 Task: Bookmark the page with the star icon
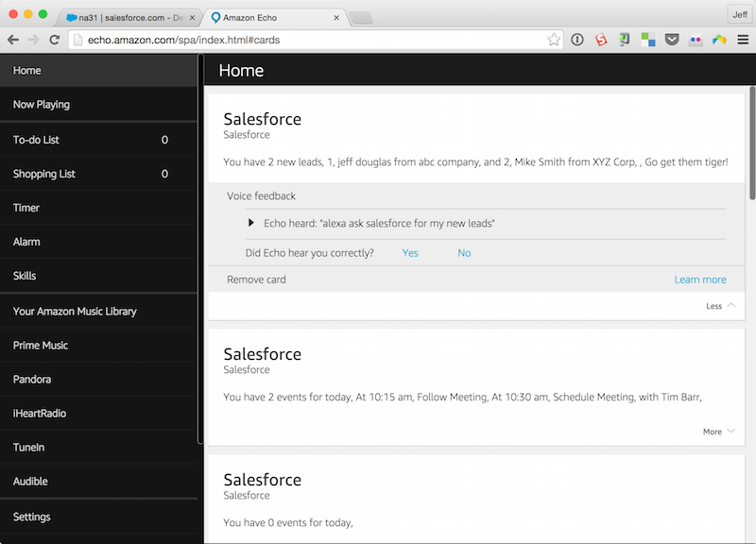(554, 40)
